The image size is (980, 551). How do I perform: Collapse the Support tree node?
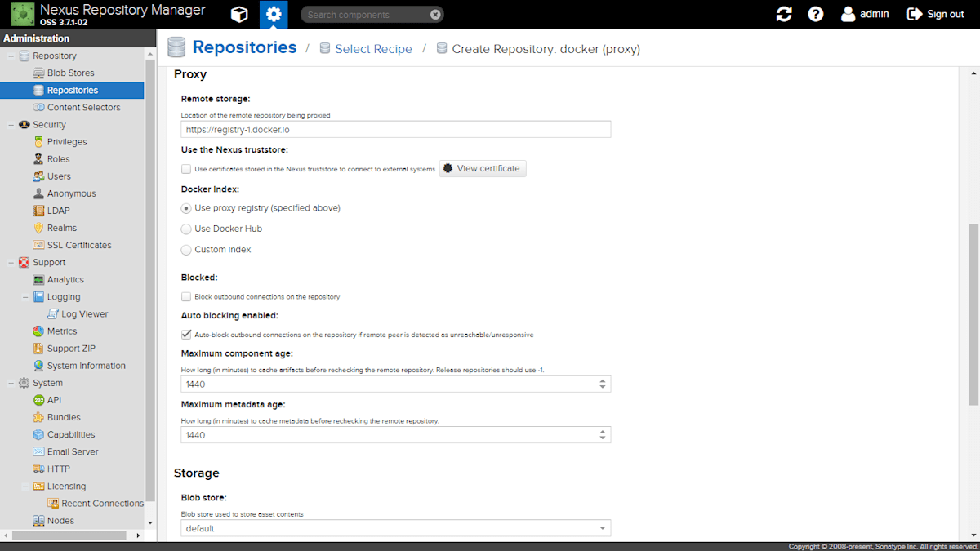point(11,263)
